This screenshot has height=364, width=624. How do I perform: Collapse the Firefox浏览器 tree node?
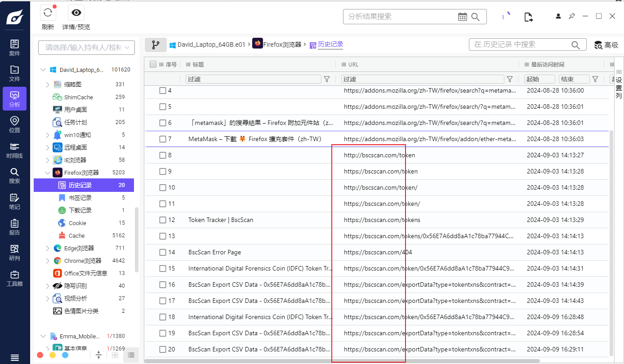tap(48, 172)
